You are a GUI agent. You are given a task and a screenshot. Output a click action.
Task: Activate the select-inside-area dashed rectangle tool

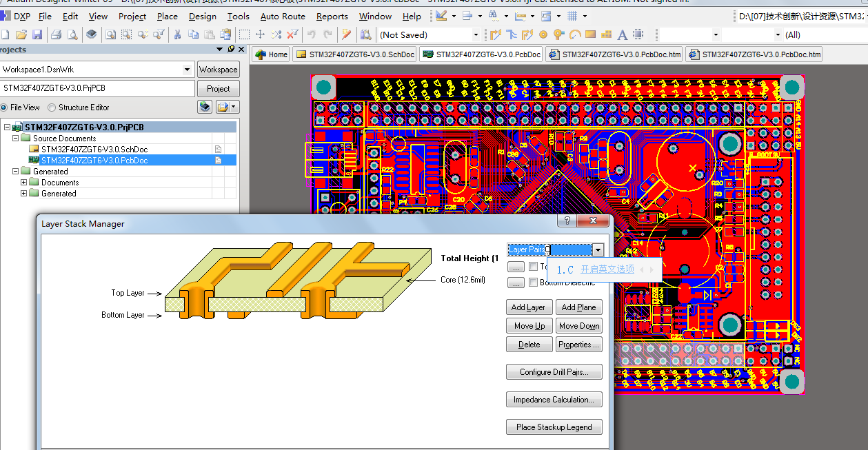point(244,34)
